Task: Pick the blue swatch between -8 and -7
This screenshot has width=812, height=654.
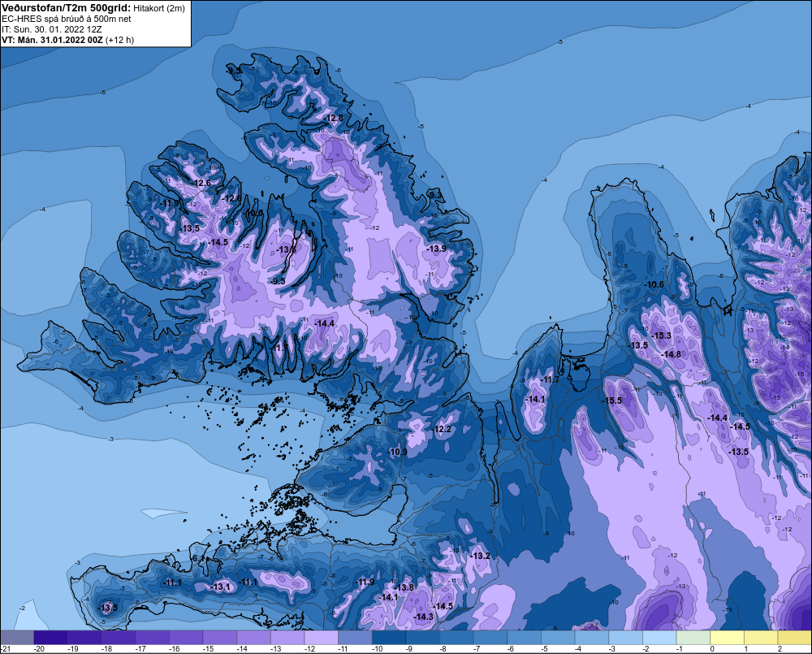Action: point(456,638)
